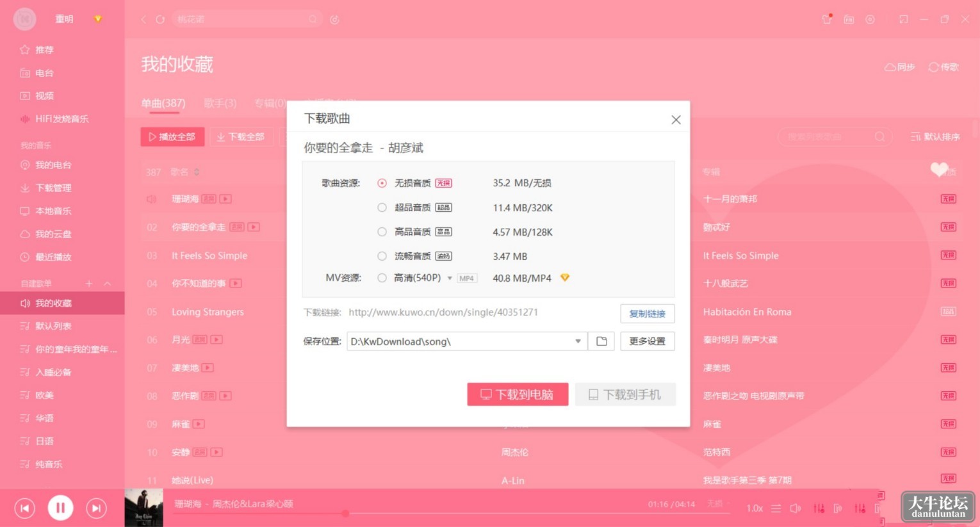The width and height of the screenshot is (980, 527).
Task: Click 播放全部 button
Action: [172, 136]
